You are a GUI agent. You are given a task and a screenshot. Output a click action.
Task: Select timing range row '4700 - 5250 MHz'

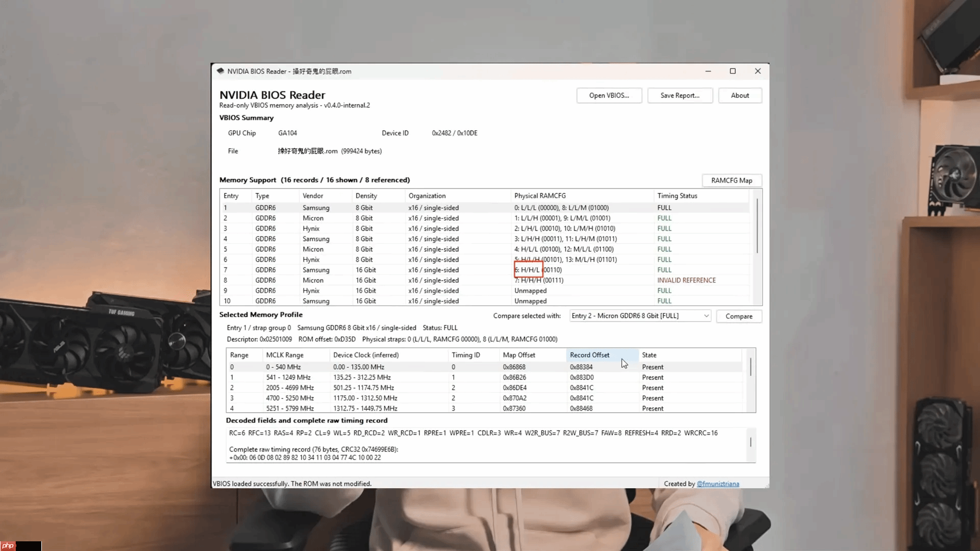click(484, 398)
